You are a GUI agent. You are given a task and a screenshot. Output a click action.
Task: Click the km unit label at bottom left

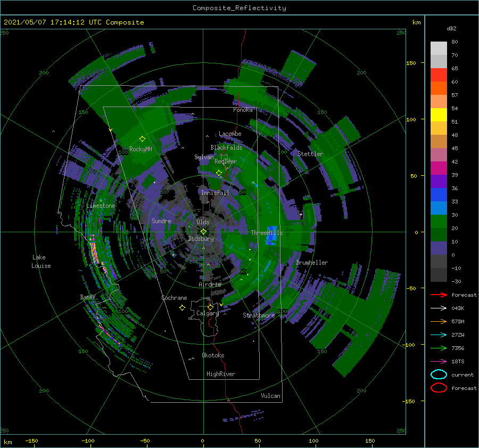7,442
